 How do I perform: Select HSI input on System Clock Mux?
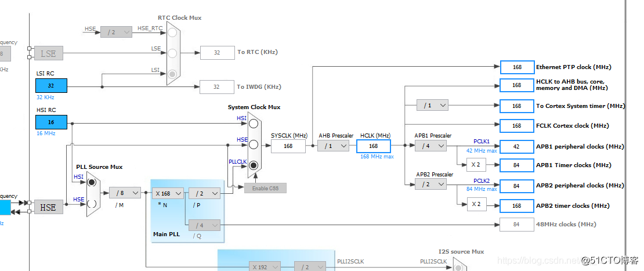pyautogui.click(x=253, y=124)
